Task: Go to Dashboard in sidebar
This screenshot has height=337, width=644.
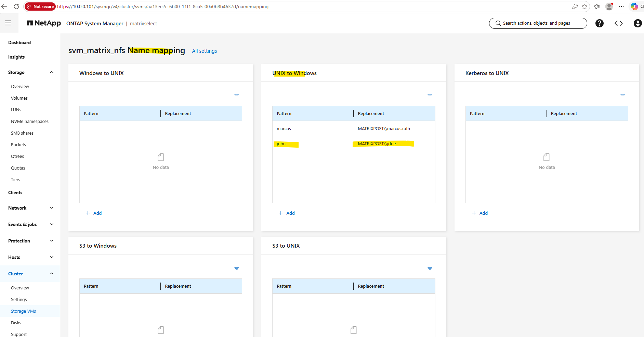Action: [19, 42]
